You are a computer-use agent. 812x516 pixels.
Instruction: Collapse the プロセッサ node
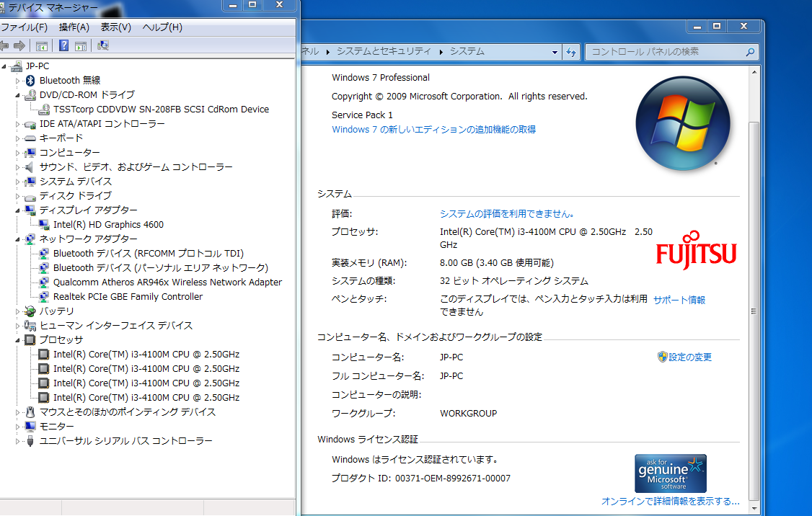[x=17, y=341]
